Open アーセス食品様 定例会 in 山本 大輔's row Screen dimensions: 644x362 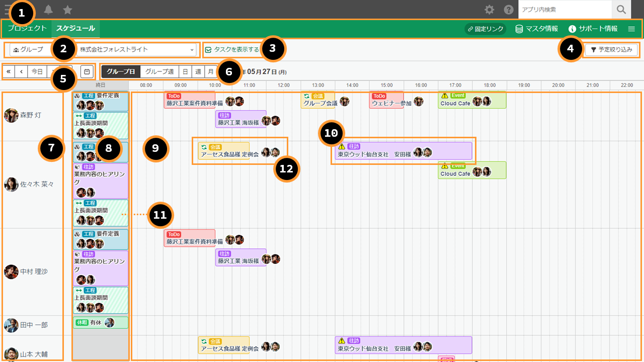click(224, 345)
